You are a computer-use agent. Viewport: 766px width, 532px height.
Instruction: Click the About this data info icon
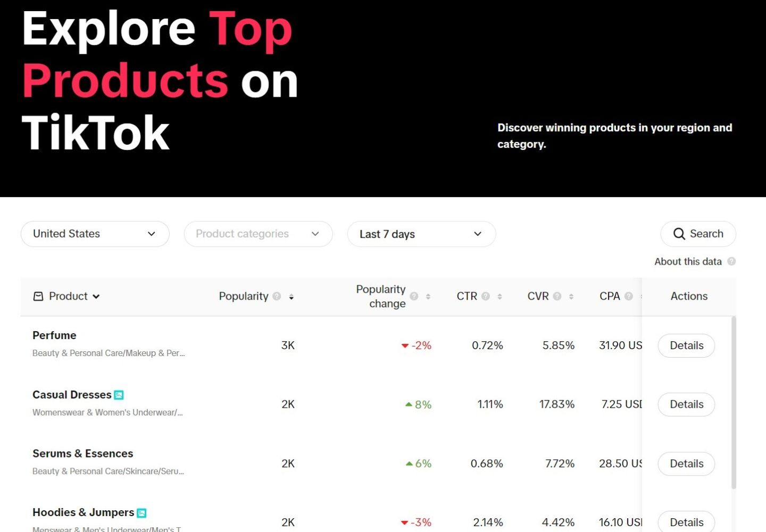tap(731, 261)
